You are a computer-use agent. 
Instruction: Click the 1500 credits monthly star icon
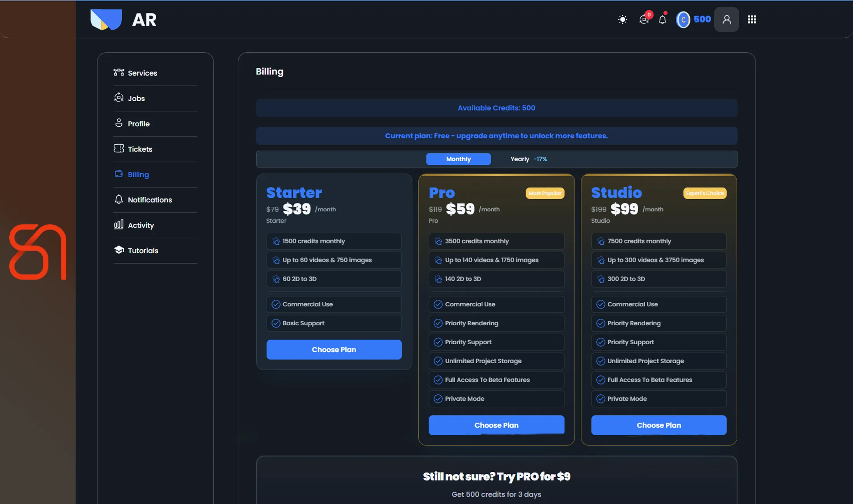point(276,241)
